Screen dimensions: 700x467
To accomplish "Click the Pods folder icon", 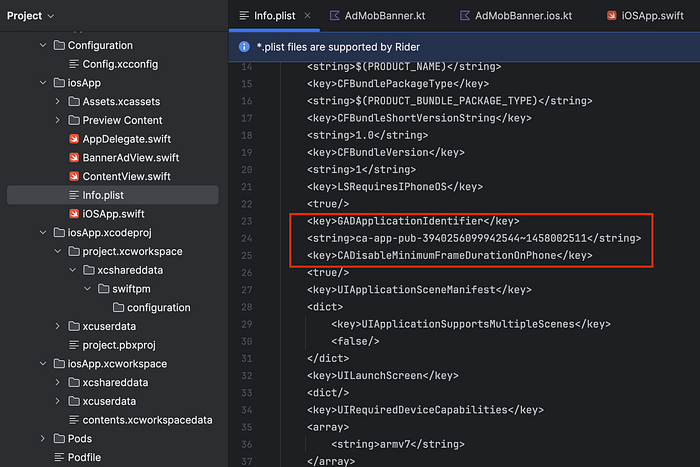I will coord(59,438).
